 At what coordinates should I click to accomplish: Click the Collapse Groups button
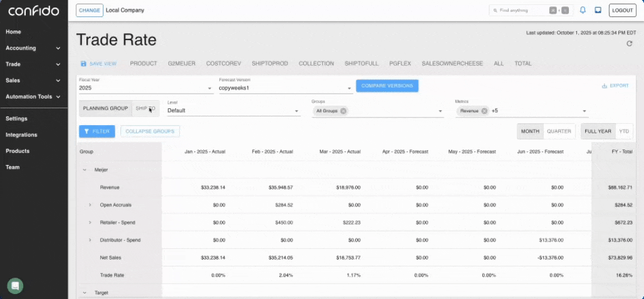(x=150, y=131)
